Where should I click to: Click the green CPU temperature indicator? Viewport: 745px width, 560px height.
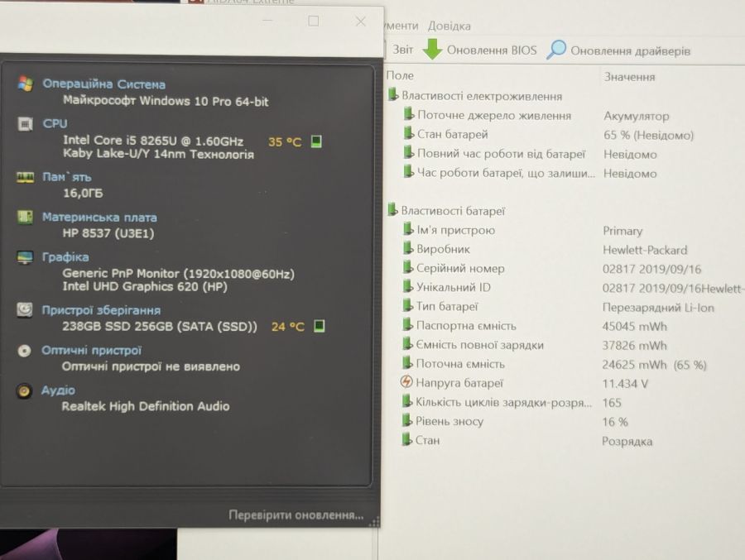(x=316, y=141)
